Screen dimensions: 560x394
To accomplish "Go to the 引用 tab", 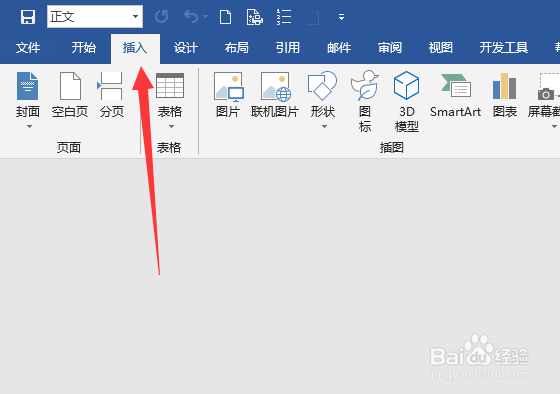I will [x=288, y=48].
